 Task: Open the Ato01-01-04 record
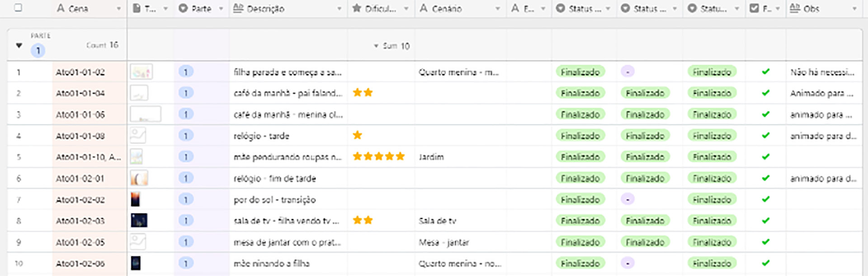click(x=80, y=93)
